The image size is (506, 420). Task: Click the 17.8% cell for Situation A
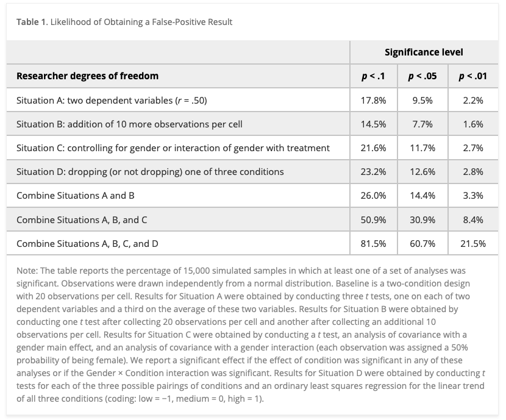[x=373, y=101]
